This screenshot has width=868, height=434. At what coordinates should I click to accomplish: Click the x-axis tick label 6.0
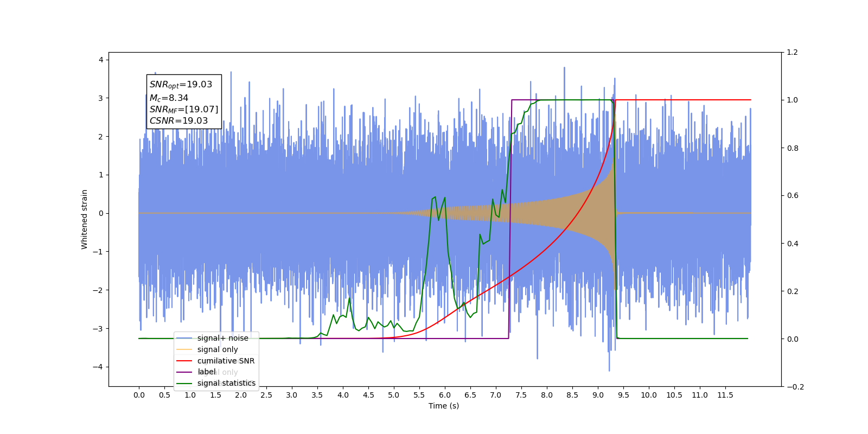click(445, 395)
